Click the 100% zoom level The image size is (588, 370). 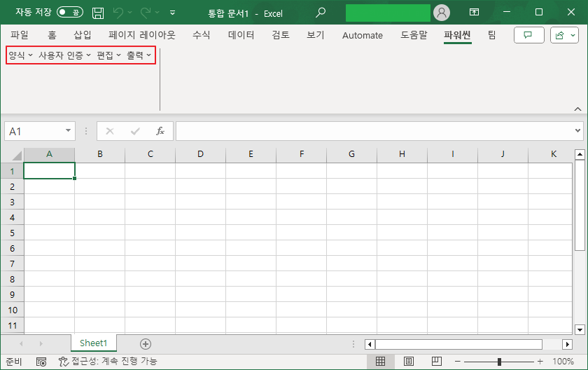[x=563, y=362]
